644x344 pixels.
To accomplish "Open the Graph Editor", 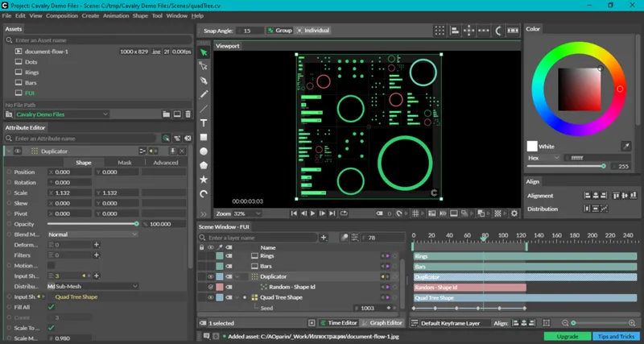I will (382, 323).
